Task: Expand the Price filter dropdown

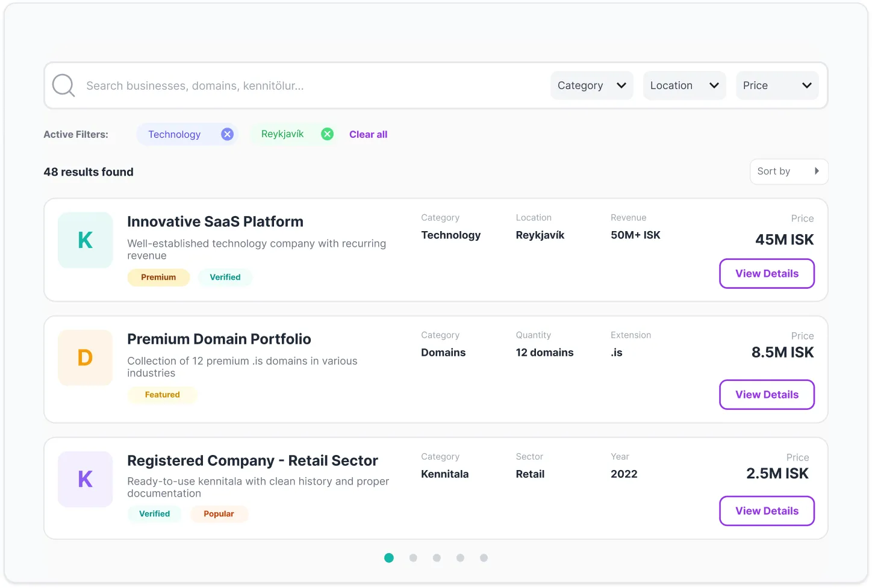Action: [777, 85]
